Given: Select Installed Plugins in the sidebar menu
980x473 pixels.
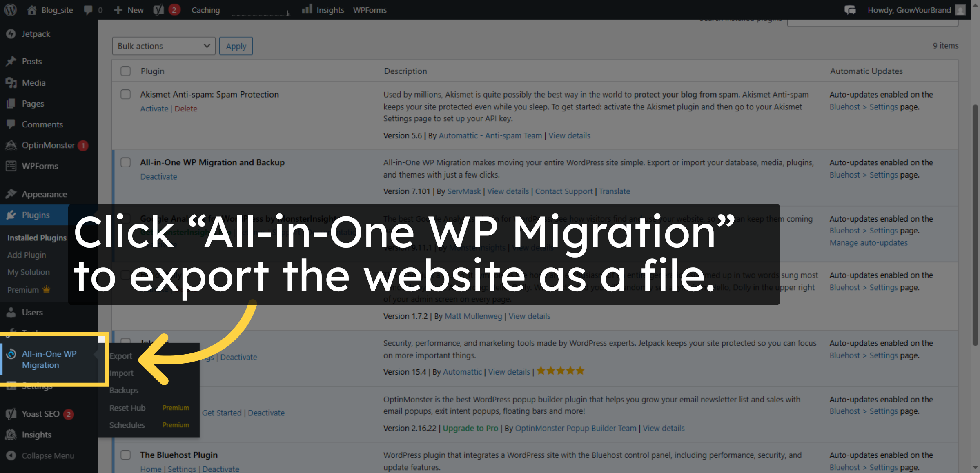Looking at the screenshot, I should tap(36, 238).
